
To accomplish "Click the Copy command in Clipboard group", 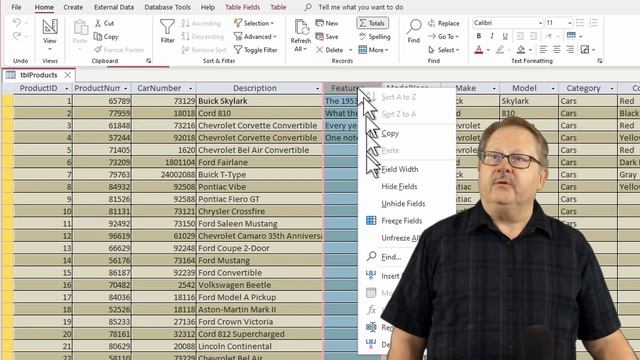I will (106, 36).
